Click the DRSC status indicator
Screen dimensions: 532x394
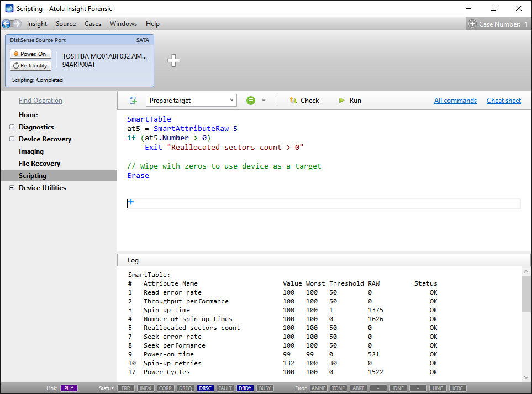tap(206, 388)
